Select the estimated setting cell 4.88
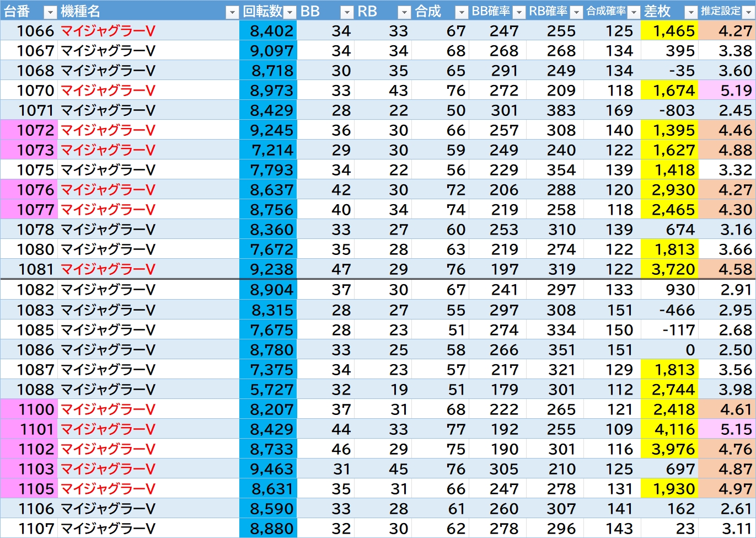 click(x=727, y=150)
